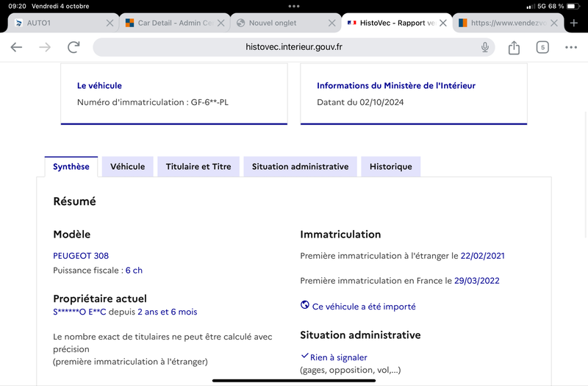
Task: Click Informations du Ministère de l'Intérieur heading
Action: click(x=396, y=85)
